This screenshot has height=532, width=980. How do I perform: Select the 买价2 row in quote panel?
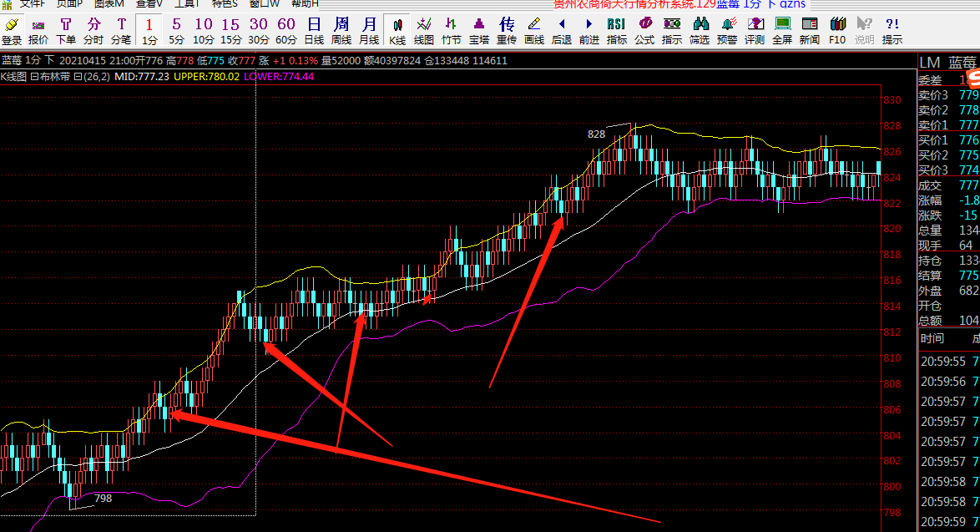pos(949,155)
